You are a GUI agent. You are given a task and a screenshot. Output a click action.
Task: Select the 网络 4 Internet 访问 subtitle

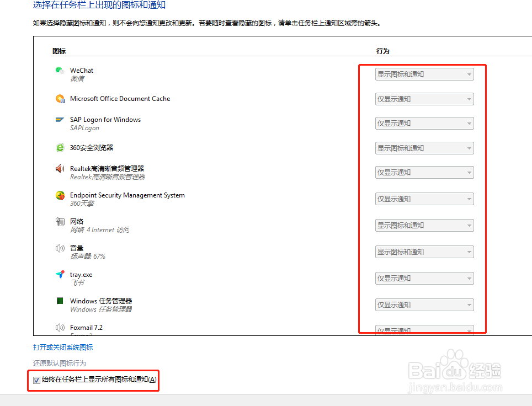(99, 230)
